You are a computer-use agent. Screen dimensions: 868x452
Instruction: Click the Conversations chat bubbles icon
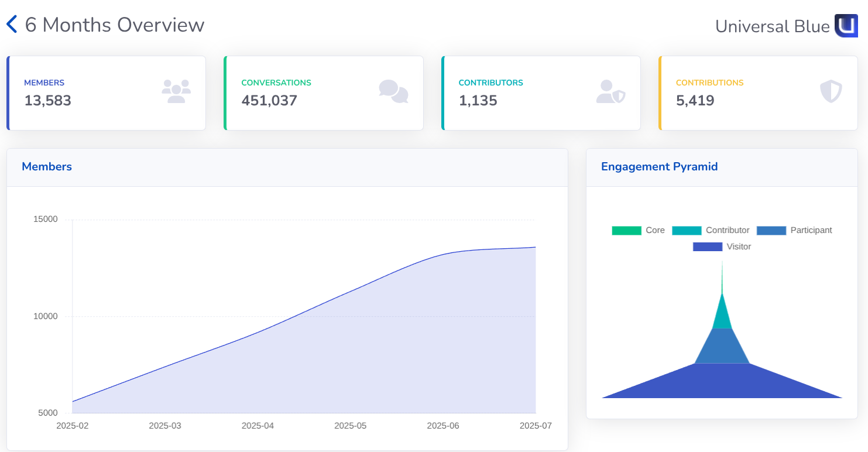pyautogui.click(x=393, y=92)
